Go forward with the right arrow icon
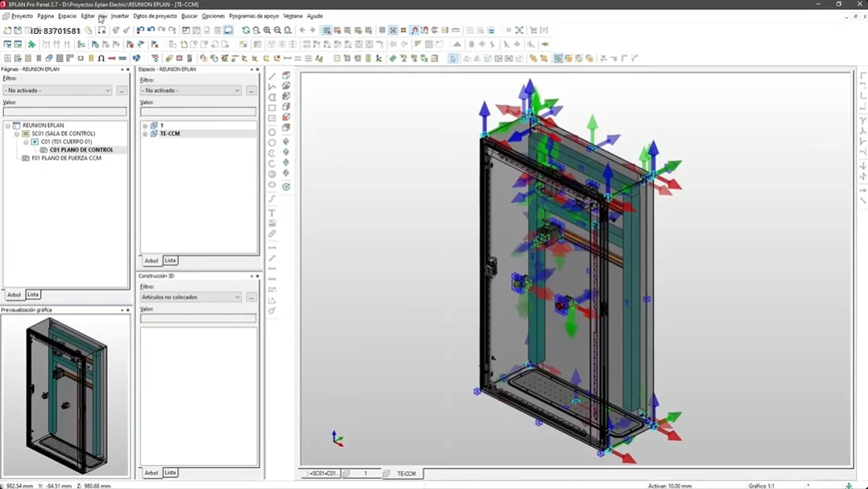Screen dimensions: 868x489 [313, 31]
